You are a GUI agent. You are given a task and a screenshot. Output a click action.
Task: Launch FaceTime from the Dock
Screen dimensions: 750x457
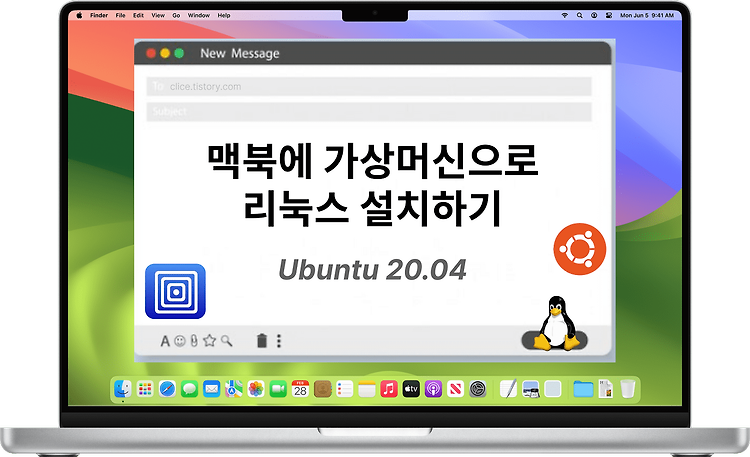pyautogui.click(x=278, y=389)
